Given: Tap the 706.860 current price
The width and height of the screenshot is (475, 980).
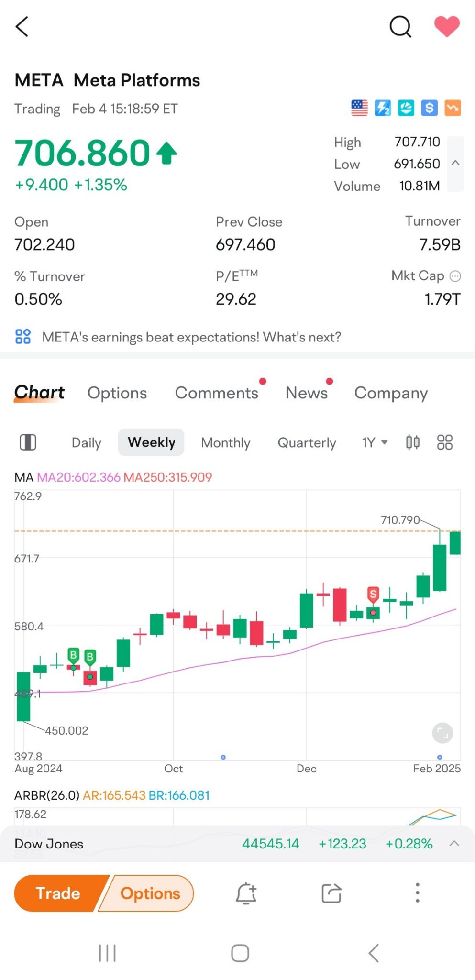Looking at the screenshot, I should coord(83,153).
